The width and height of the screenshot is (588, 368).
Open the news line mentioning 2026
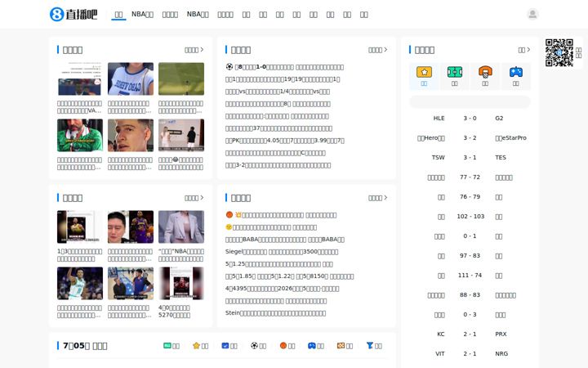[283, 289]
